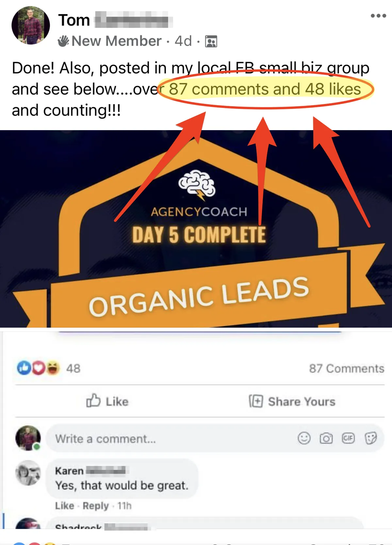Open the 87 Comments link
This screenshot has height=545, width=392.
(x=347, y=368)
